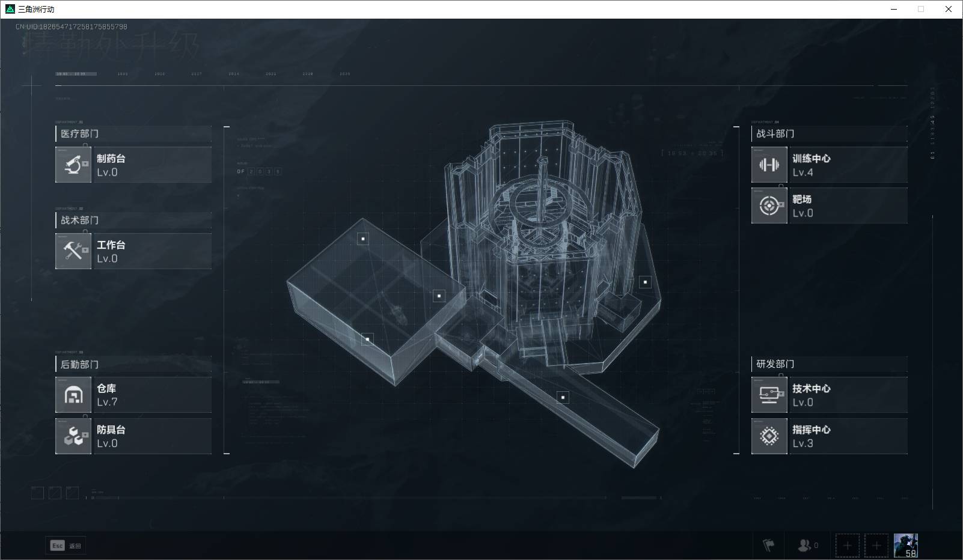963x560 pixels.
Task: Click the second empty squad slot plus
Action: [876, 546]
